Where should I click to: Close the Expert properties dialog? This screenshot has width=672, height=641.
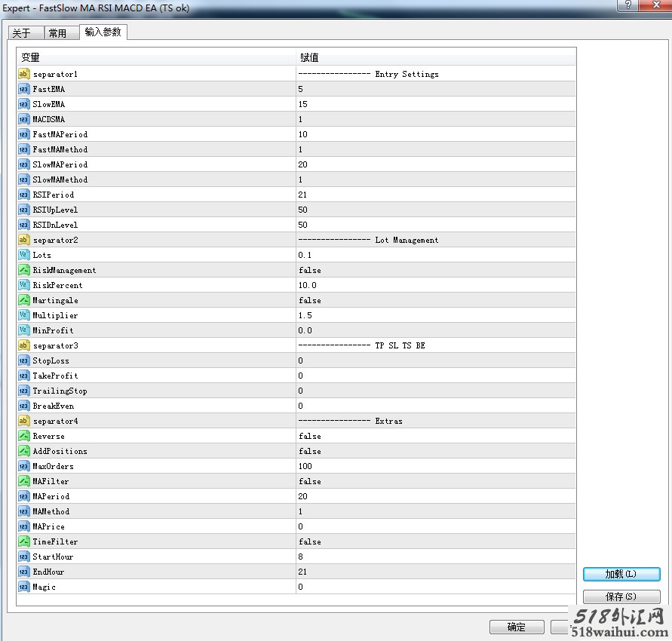tap(655, 5)
